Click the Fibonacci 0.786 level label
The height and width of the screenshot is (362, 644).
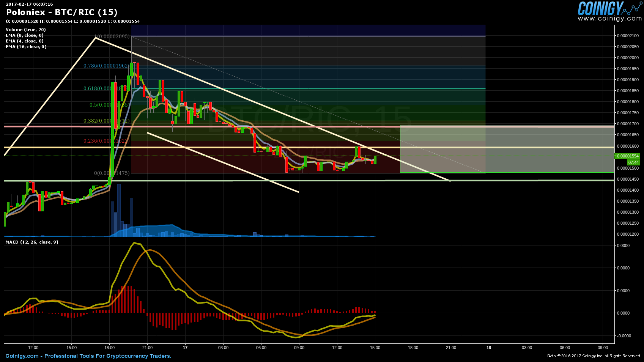[x=107, y=66]
